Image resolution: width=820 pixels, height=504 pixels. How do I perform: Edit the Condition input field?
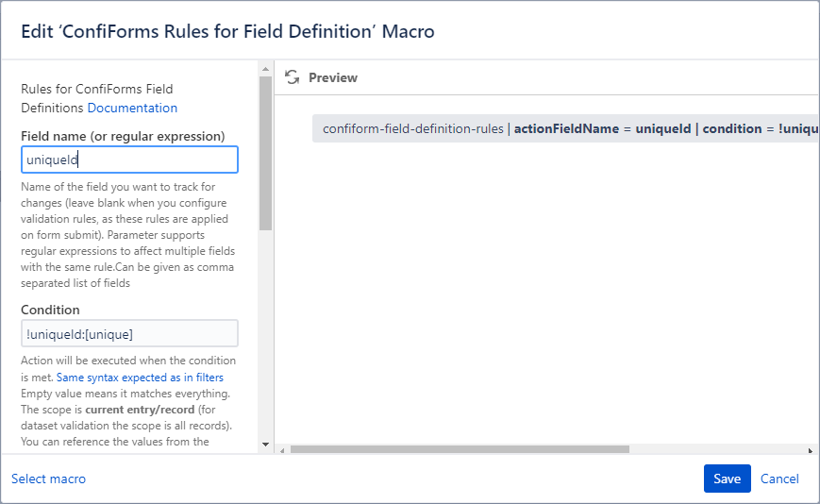(129, 333)
